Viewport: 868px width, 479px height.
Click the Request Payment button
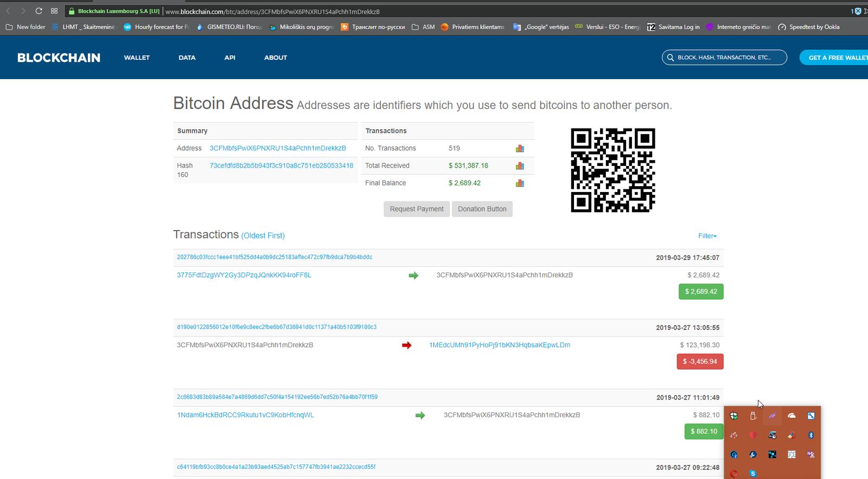tap(417, 209)
